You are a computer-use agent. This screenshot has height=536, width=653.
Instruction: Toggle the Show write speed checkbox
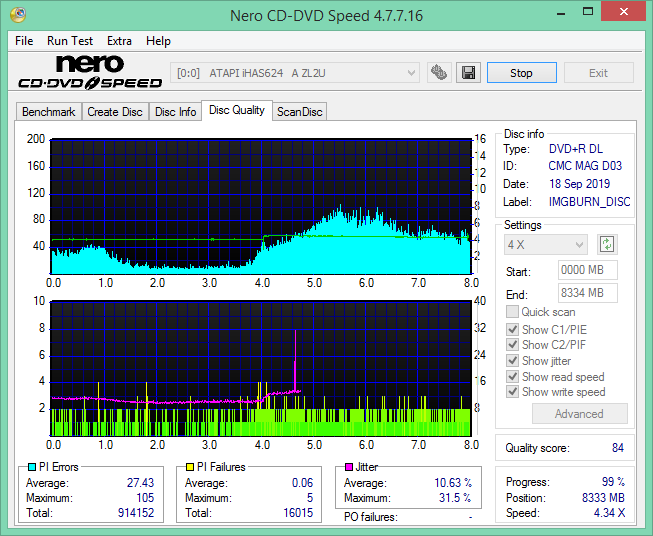(512, 392)
